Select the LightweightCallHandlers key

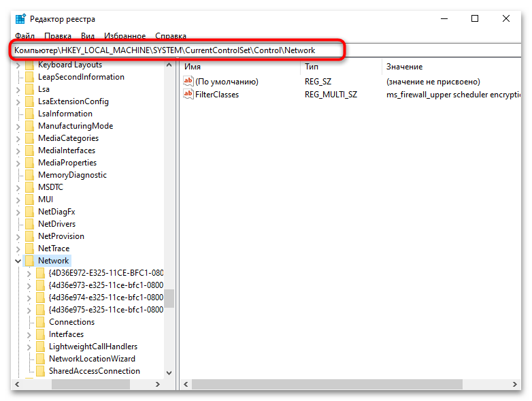pyautogui.click(x=93, y=347)
